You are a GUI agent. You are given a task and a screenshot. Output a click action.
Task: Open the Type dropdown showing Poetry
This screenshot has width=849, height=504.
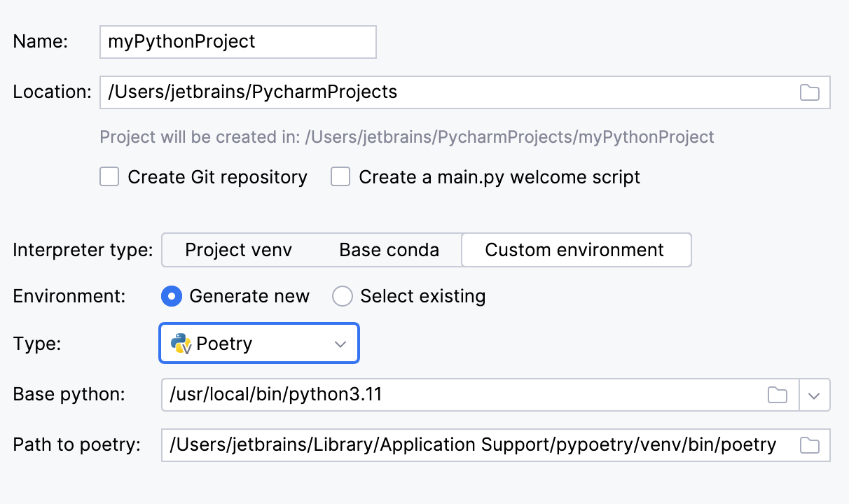259,344
